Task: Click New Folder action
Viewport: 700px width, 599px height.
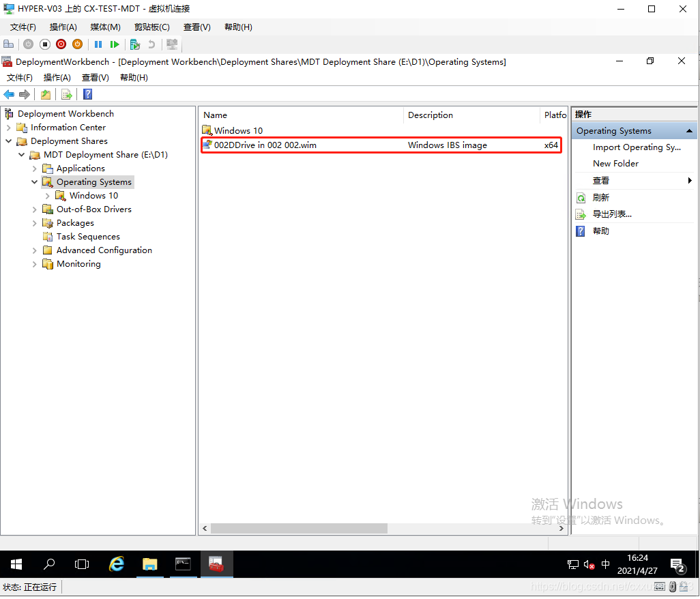Action: (615, 164)
